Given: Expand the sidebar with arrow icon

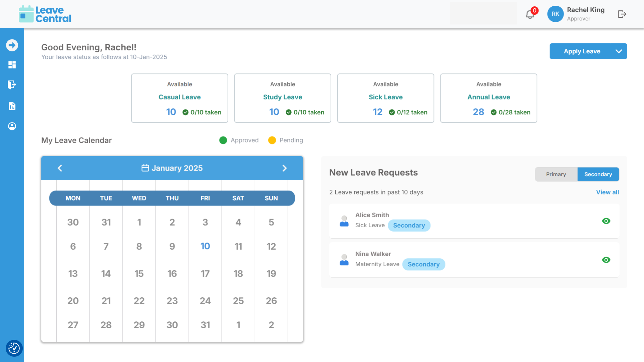Looking at the screenshot, I should 12,45.
